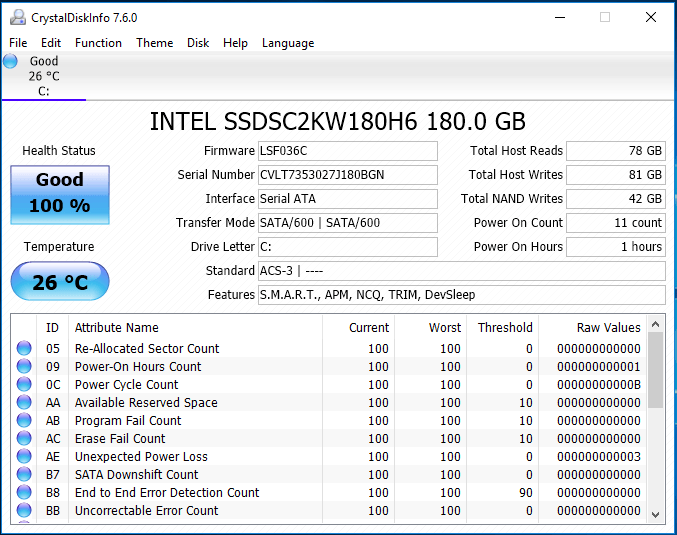Click the Serial Number field
Screen dimensions: 677x535
(347, 175)
